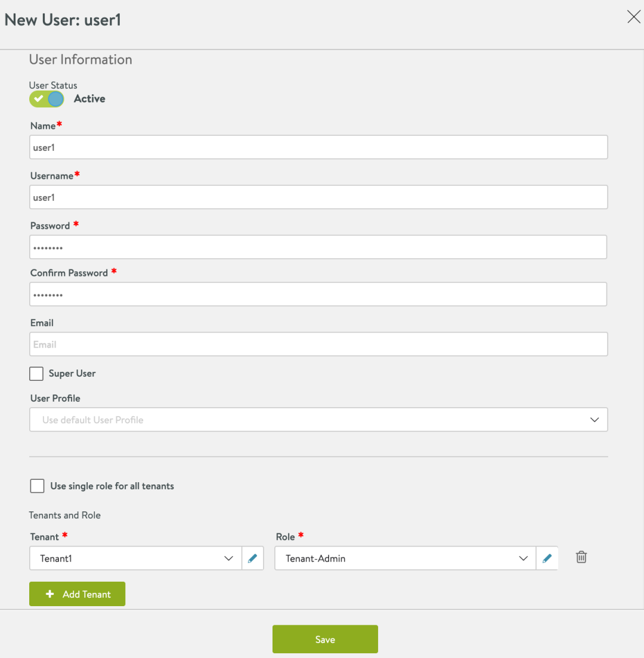644x658 pixels.
Task: Click the plus icon on Add Tenant
Action: pos(50,594)
